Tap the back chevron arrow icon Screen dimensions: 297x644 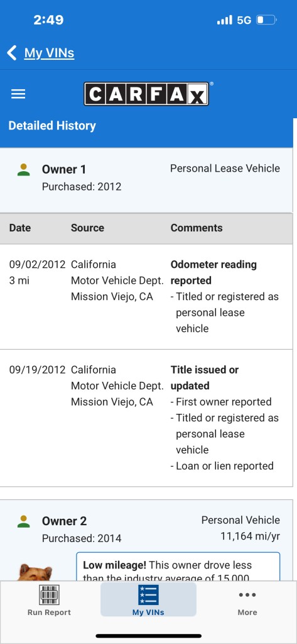coord(12,53)
